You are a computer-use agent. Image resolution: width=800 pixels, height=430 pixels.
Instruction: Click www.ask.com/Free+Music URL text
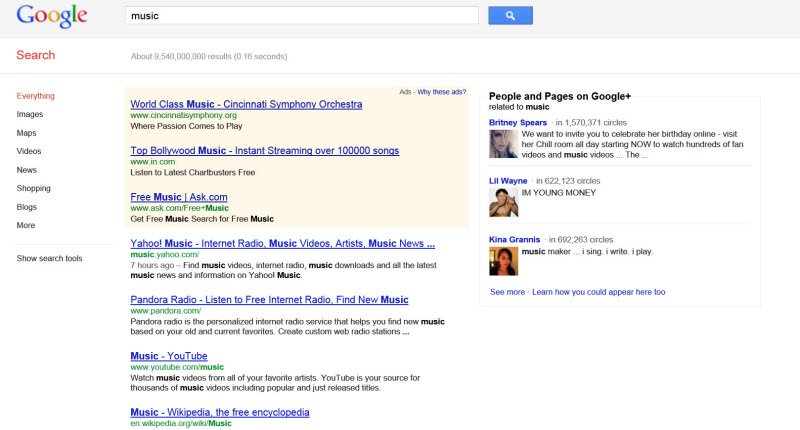tap(179, 208)
